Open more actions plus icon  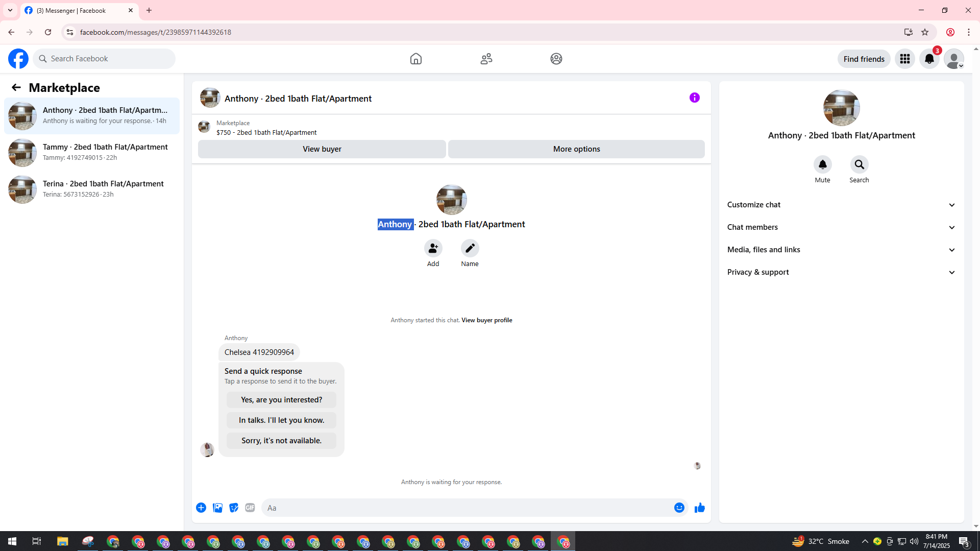coord(201,508)
